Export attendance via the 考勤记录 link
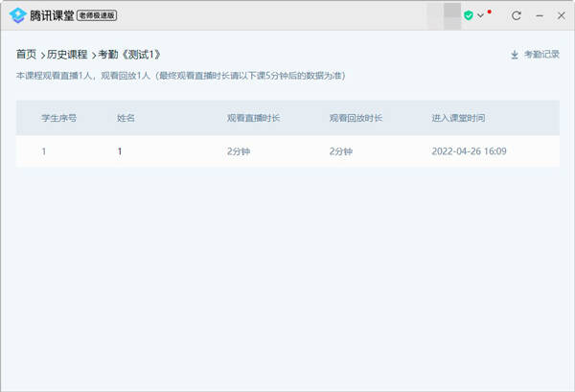Viewport: 575px width, 392px height. [x=541, y=55]
